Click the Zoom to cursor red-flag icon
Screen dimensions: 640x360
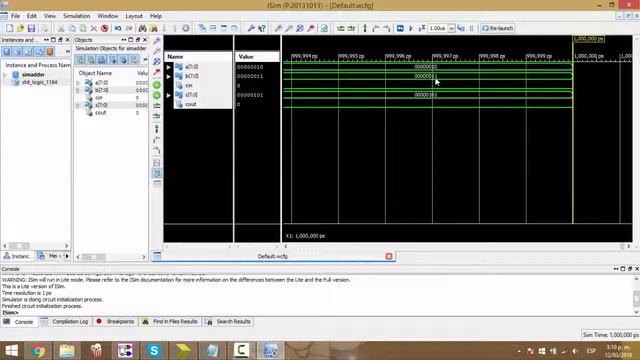click(x=311, y=28)
